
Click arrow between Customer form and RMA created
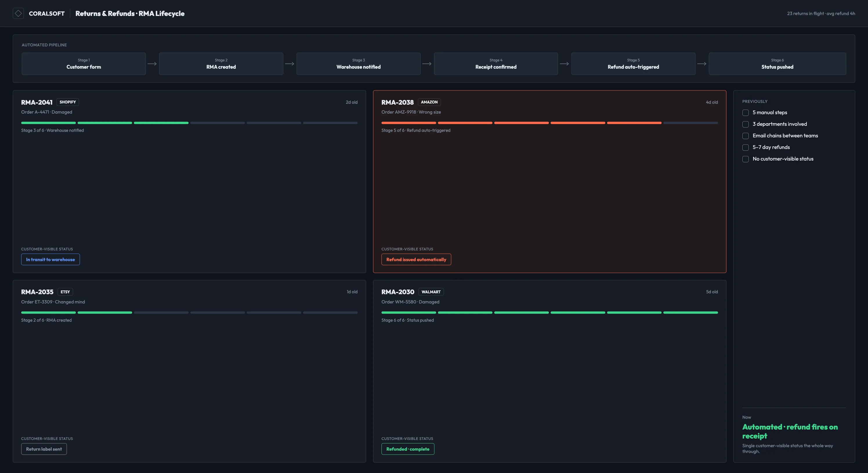(152, 64)
